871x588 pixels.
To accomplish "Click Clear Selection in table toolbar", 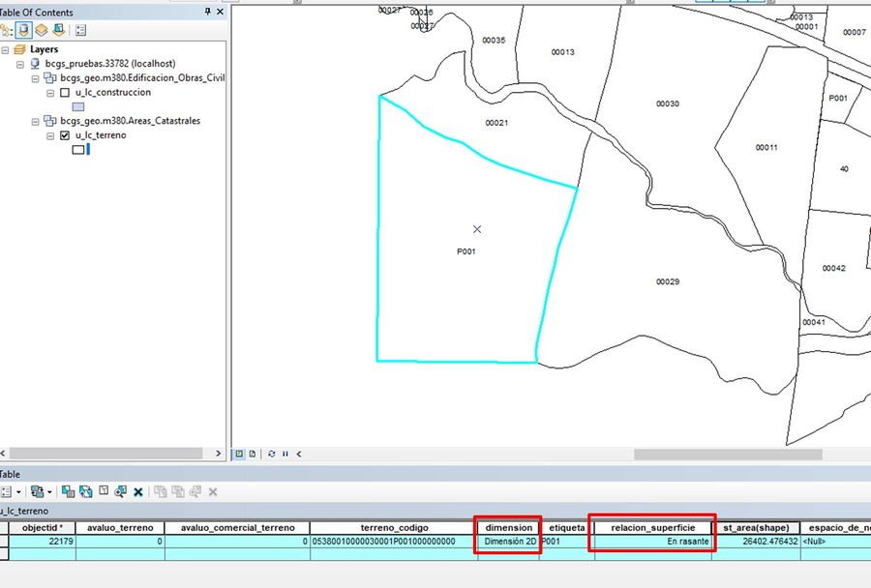I will (x=104, y=491).
